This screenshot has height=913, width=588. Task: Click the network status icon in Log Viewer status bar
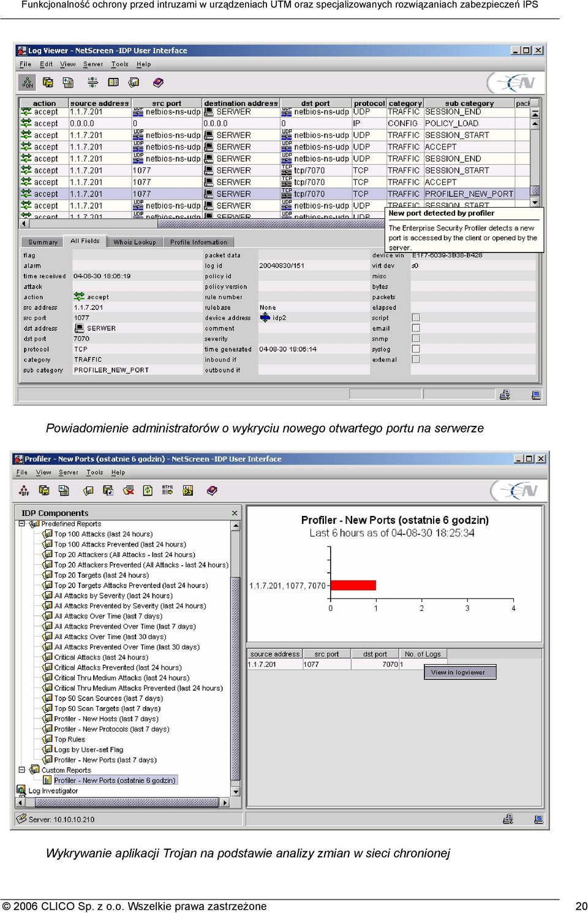(505, 395)
